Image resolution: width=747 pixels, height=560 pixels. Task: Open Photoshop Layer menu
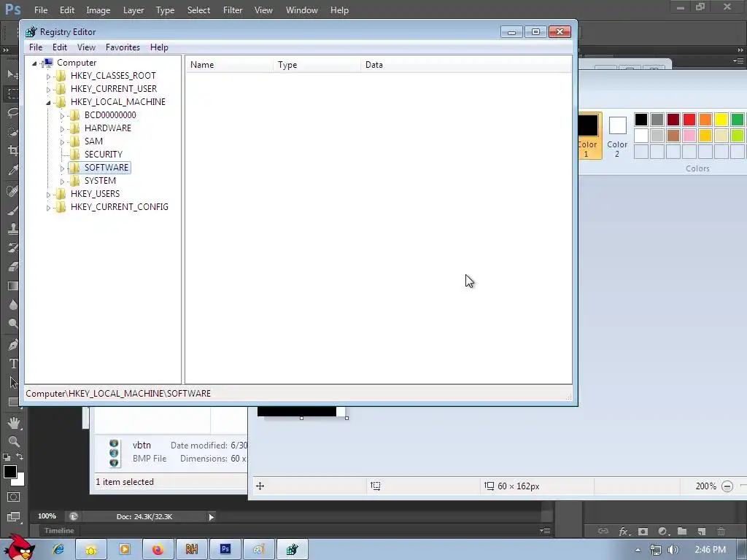pyautogui.click(x=133, y=10)
